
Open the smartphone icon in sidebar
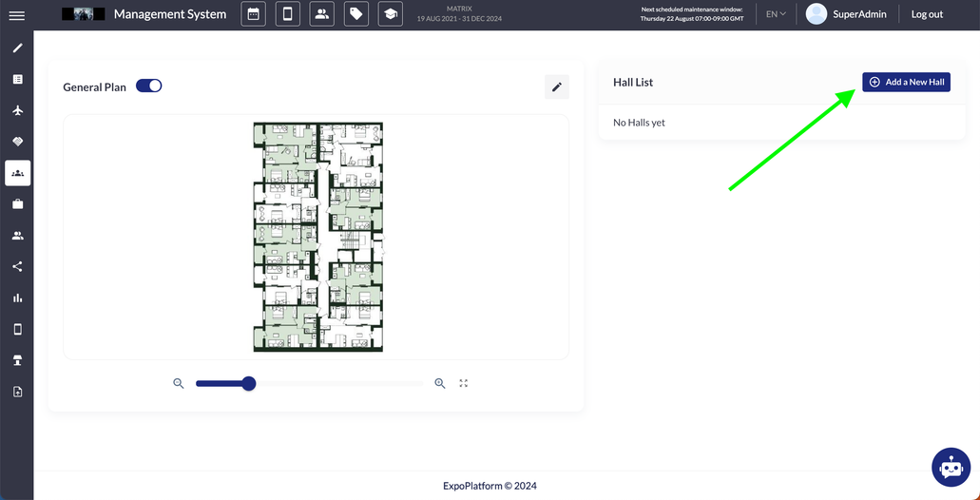coord(17,330)
